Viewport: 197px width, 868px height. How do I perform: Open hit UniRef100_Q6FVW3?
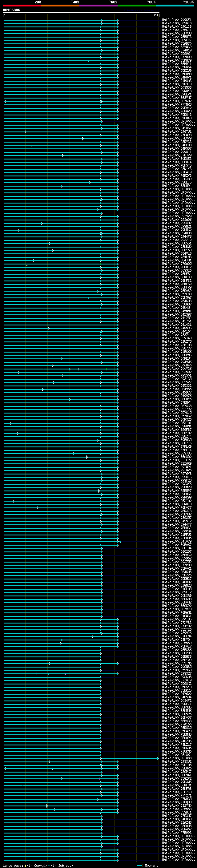(x=177, y=33)
